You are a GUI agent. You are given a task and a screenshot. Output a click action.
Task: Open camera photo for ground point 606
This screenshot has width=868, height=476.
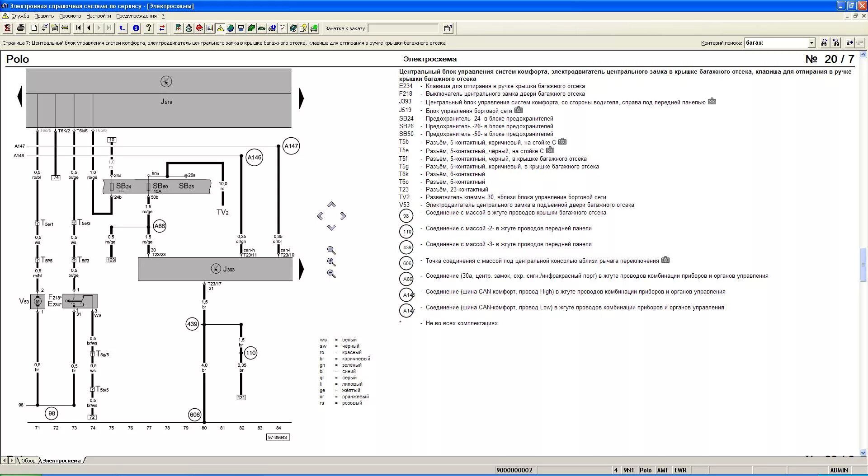665,260
